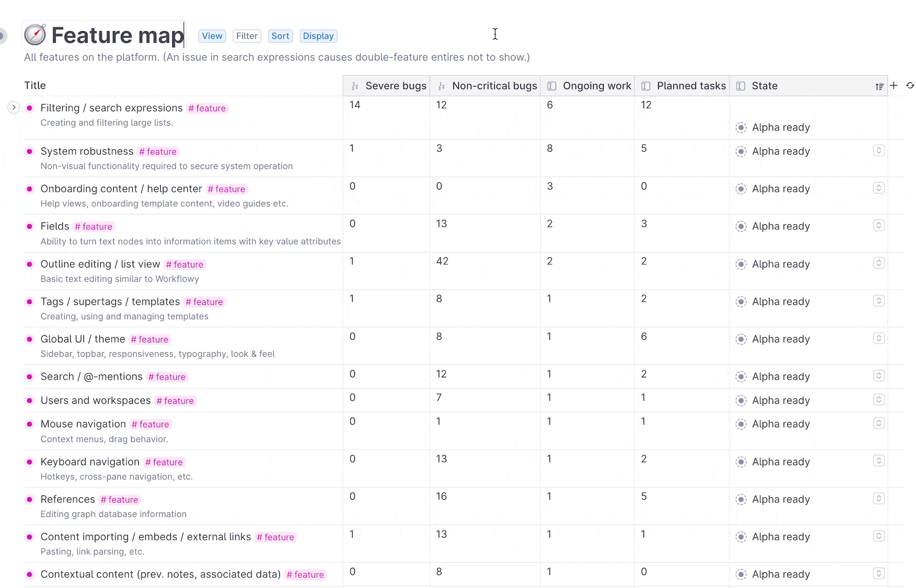Click the #feature tag on System robustness
Viewport: 916px width, 588px height.
(x=158, y=152)
